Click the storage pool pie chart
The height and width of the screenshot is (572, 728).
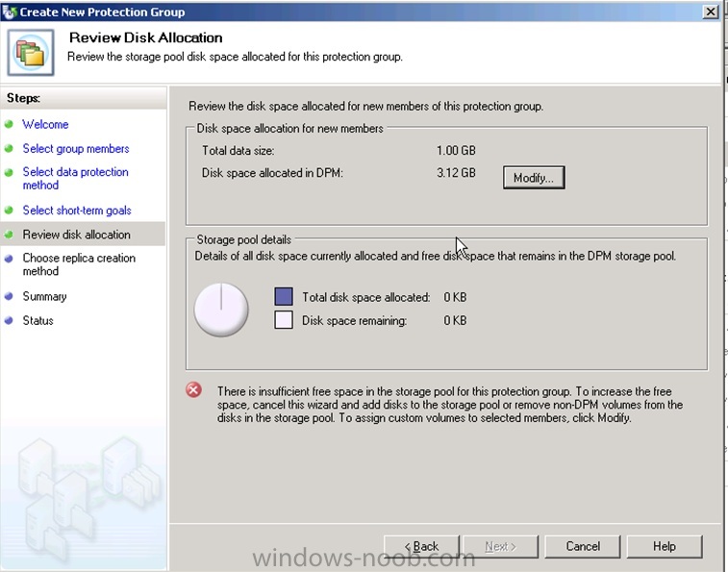point(221,310)
